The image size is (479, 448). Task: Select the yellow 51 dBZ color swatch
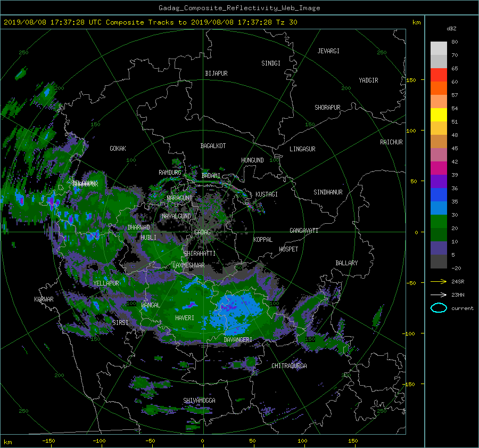tap(439, 115)
